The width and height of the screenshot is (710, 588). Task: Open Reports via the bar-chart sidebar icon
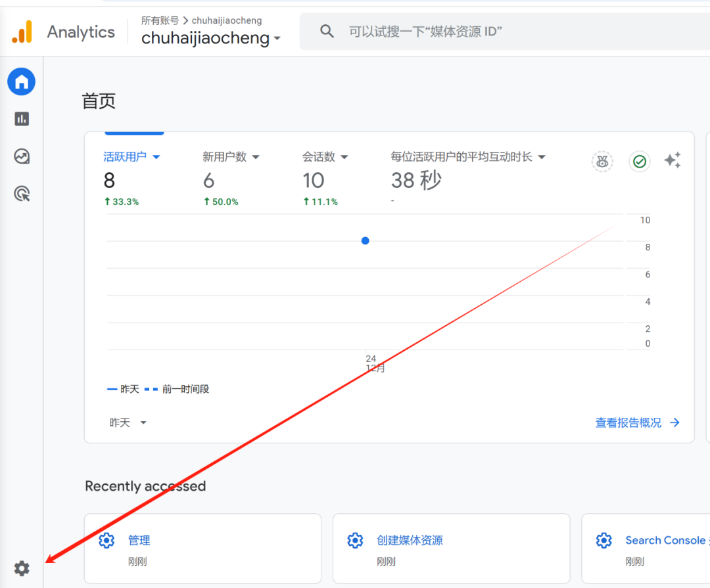click(x=21, y=119)
